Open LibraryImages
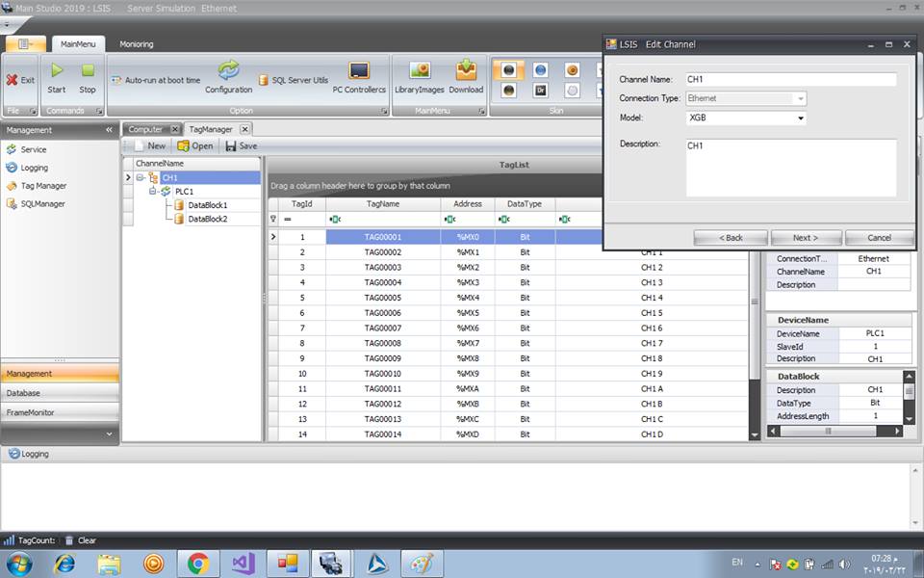This screenshot has width=924, height=578. (420, 77)
